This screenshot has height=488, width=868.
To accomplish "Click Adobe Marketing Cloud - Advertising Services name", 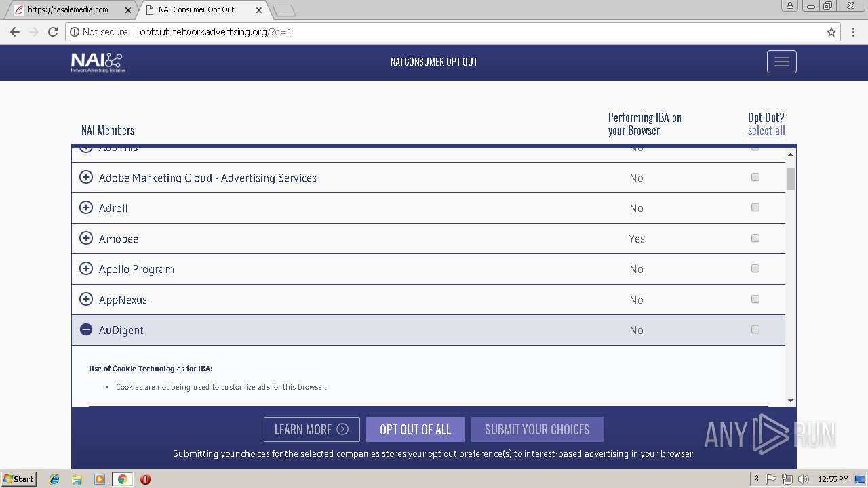I will coord(208,178).
